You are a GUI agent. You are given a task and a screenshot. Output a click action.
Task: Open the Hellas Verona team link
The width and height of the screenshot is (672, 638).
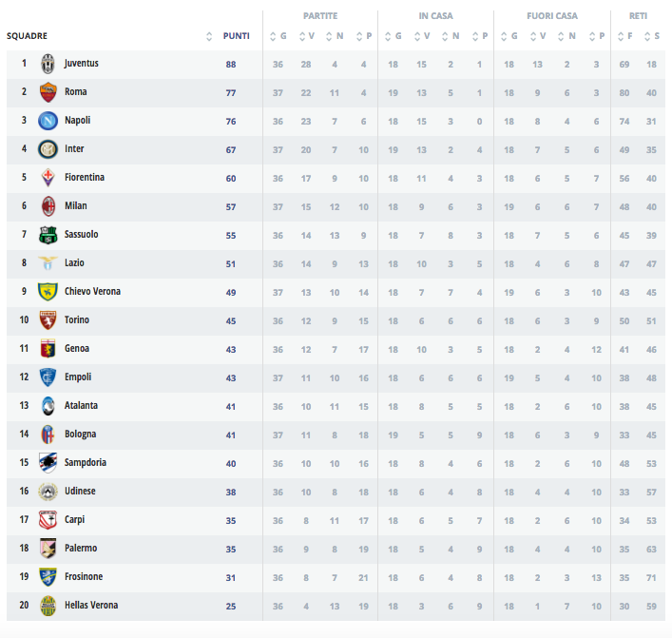tap(91, 606)
